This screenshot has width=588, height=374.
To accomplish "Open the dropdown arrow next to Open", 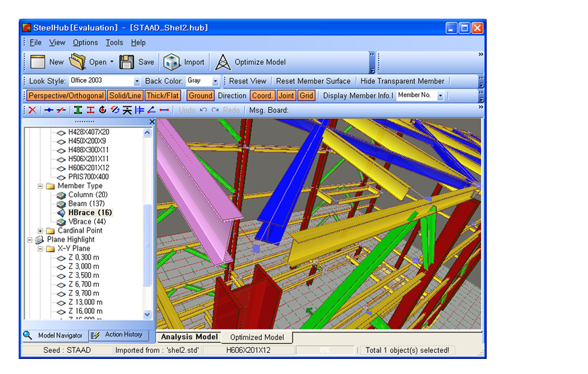I will 112,62.
